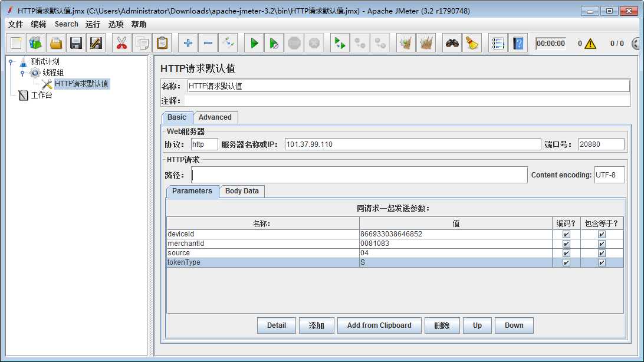Click the Save As pencil icon
Screen dimensions: 644x362
(96, 43)
